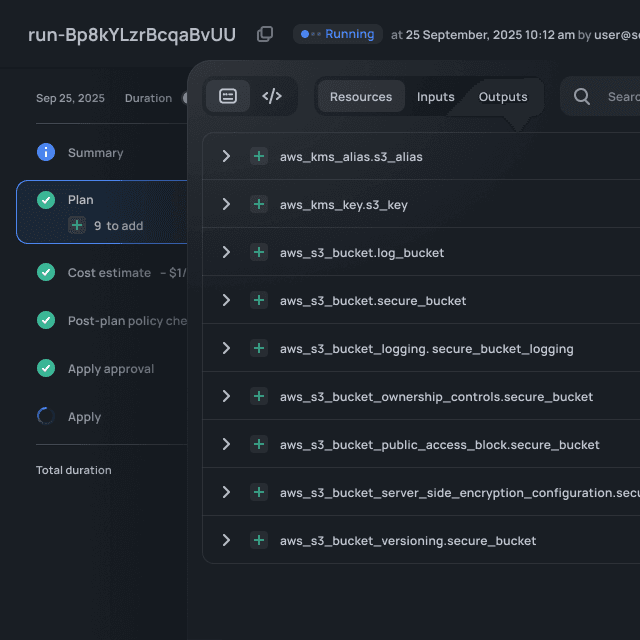640x640 pixels.
Task: Click the green checkmark beside Cost estimate
Action: [x=46, y=272]
